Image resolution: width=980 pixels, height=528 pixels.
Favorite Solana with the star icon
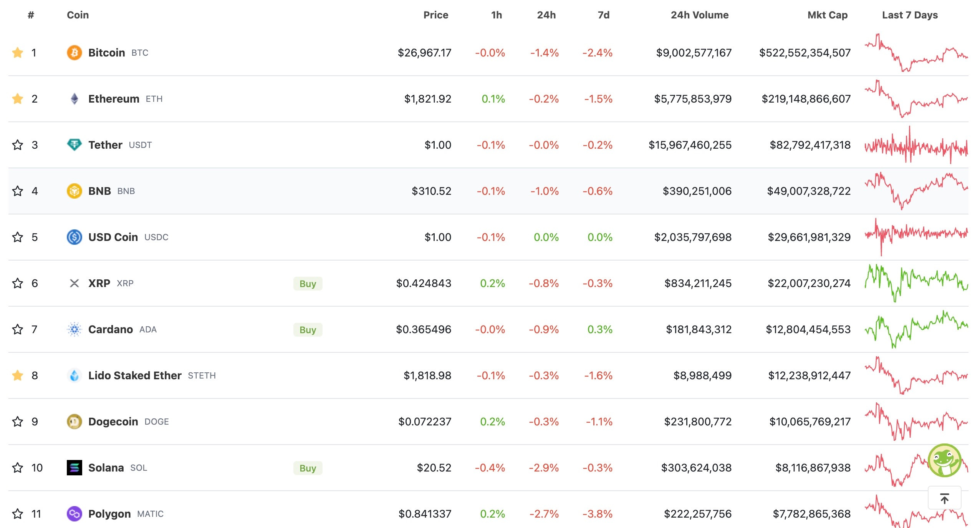point(18,468)
